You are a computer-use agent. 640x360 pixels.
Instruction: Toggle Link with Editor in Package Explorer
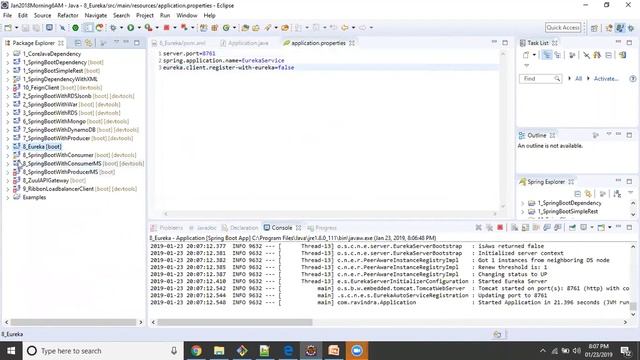pyautogui.click(x=88, y=43)
